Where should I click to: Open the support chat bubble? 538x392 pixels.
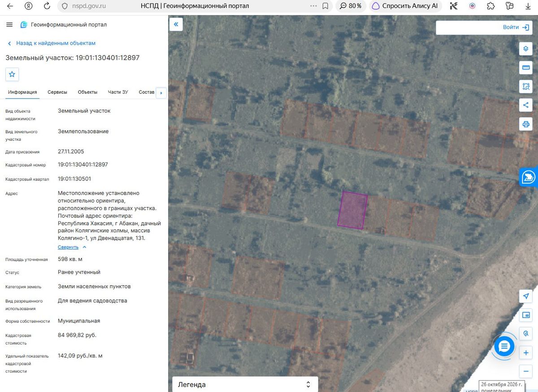point(504,346)
